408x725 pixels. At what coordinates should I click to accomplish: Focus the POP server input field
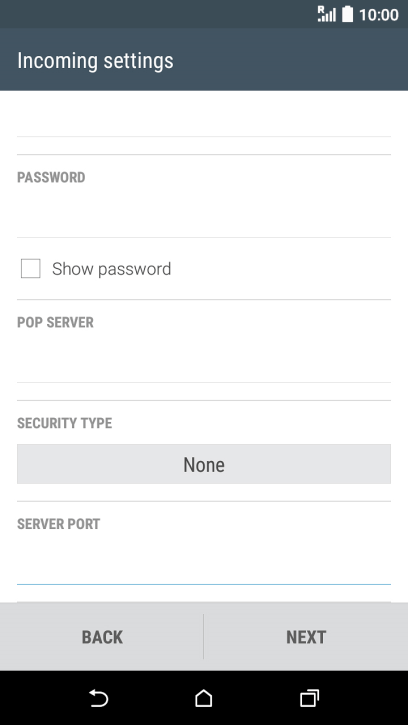204,359
